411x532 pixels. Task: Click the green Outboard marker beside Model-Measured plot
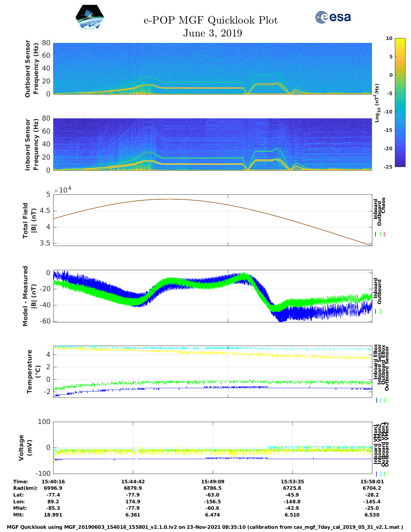pyautogui.click(x=380, y=311)
